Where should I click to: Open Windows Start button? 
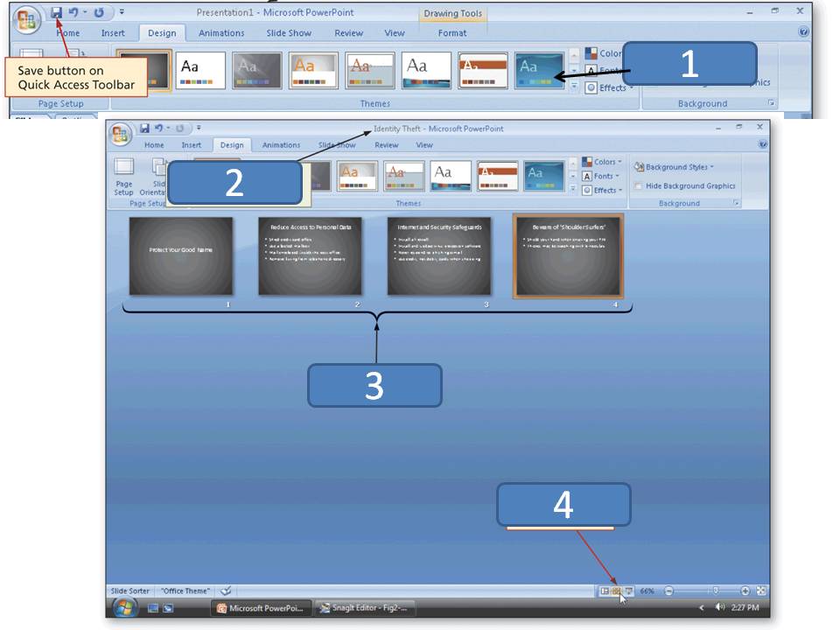coord(125,607)
